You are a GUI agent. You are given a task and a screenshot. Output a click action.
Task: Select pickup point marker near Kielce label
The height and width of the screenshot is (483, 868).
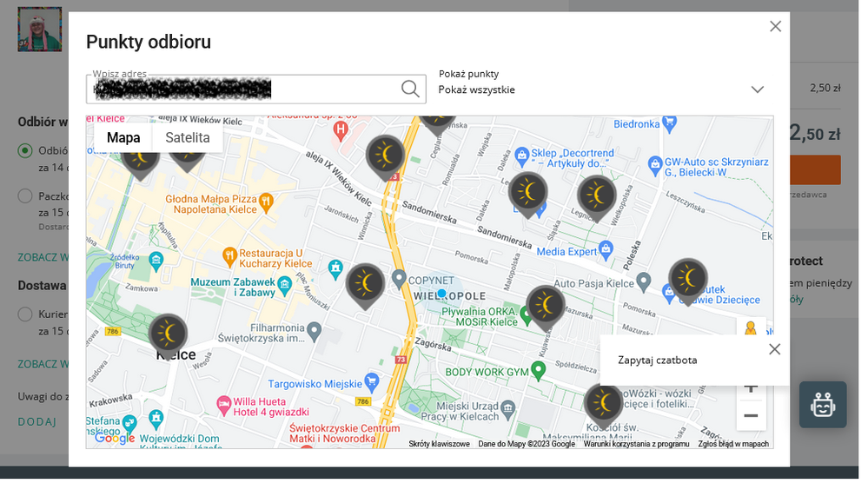coord(168,332)
